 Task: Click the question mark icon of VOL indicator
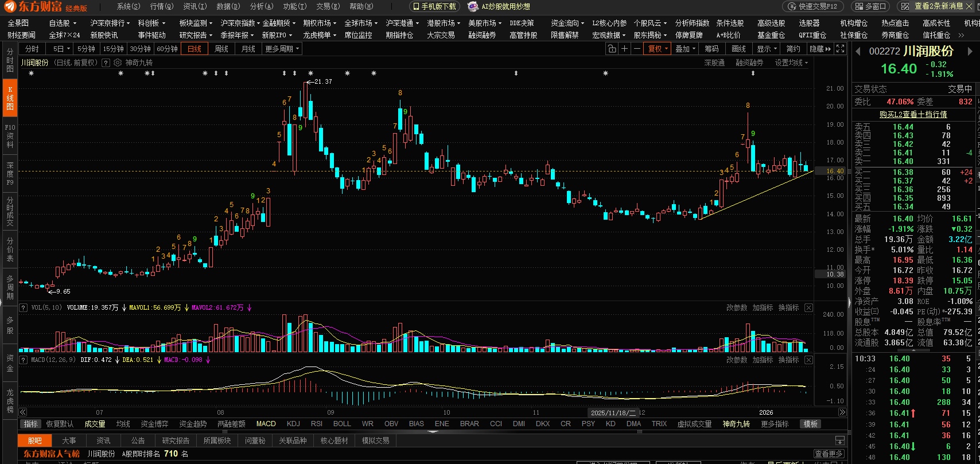coord(24,308)
